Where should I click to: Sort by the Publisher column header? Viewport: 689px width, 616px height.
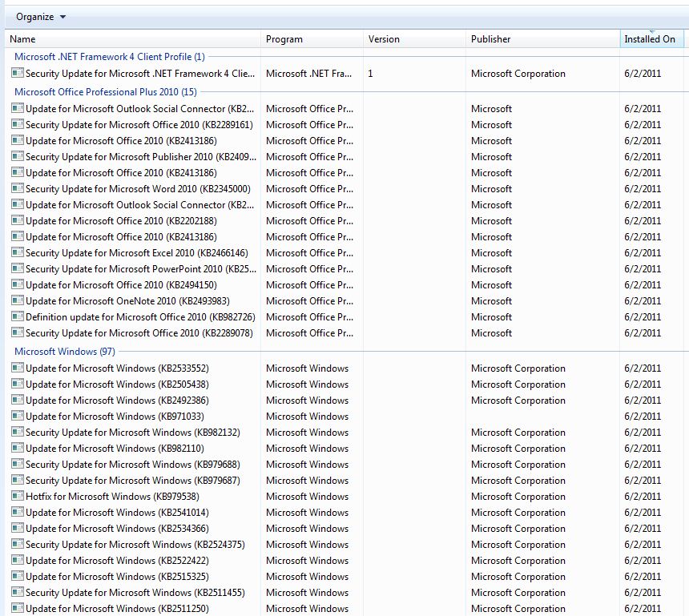[x=490, y=39]
